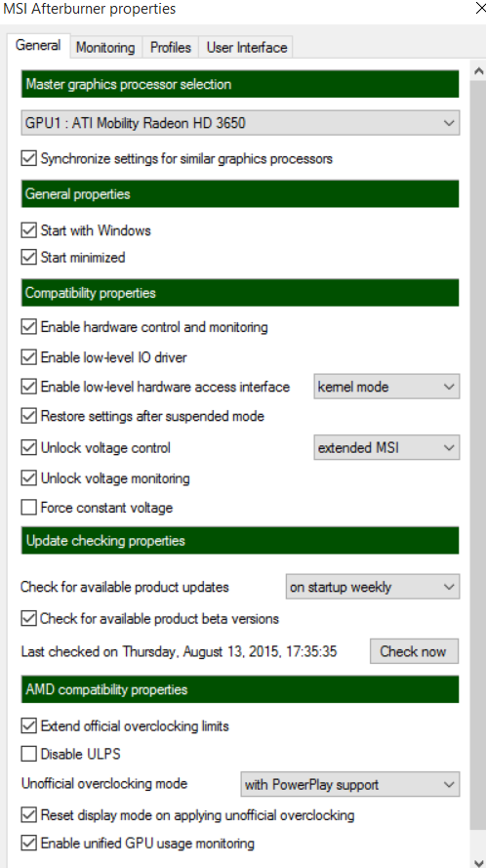
Task: Uncheck Unlock voltage monitoring
Action: 28,478
